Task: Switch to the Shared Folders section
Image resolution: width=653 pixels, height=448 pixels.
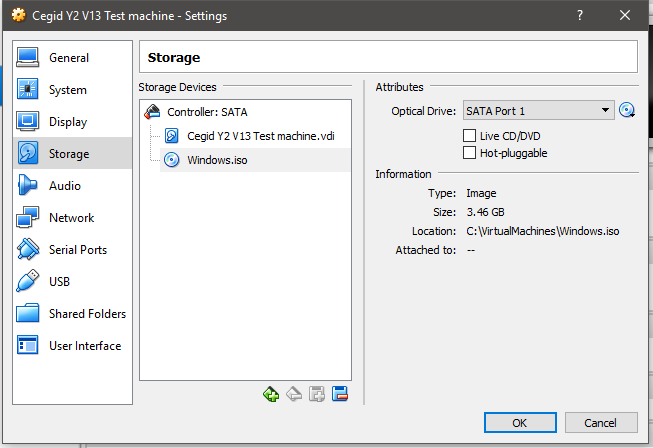Action: [72, 314]
